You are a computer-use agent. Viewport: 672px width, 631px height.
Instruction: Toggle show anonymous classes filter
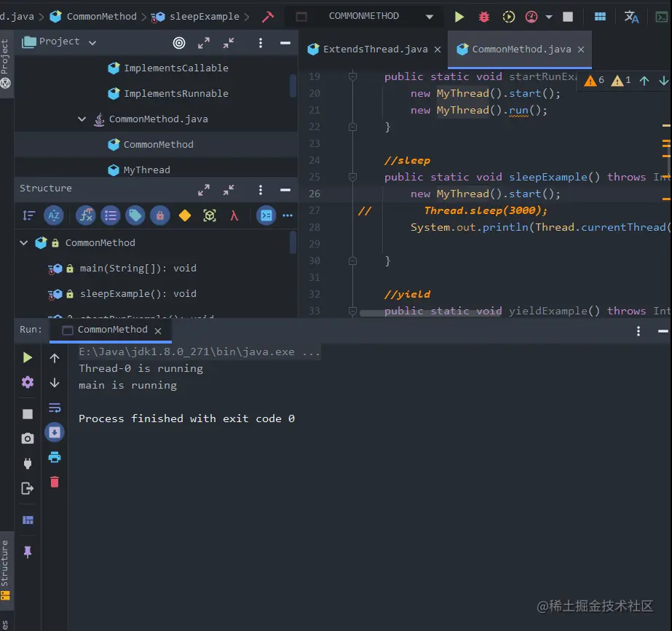point(210,215)
